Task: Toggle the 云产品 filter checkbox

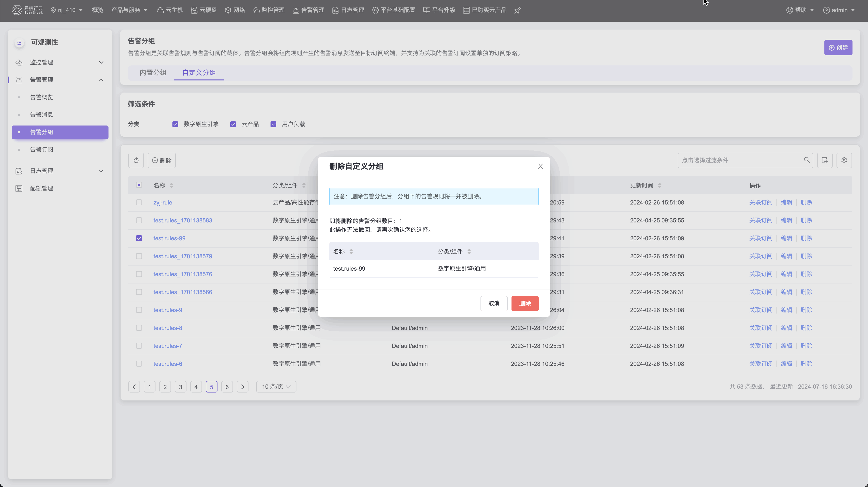Action: click(x=233, y=124)
